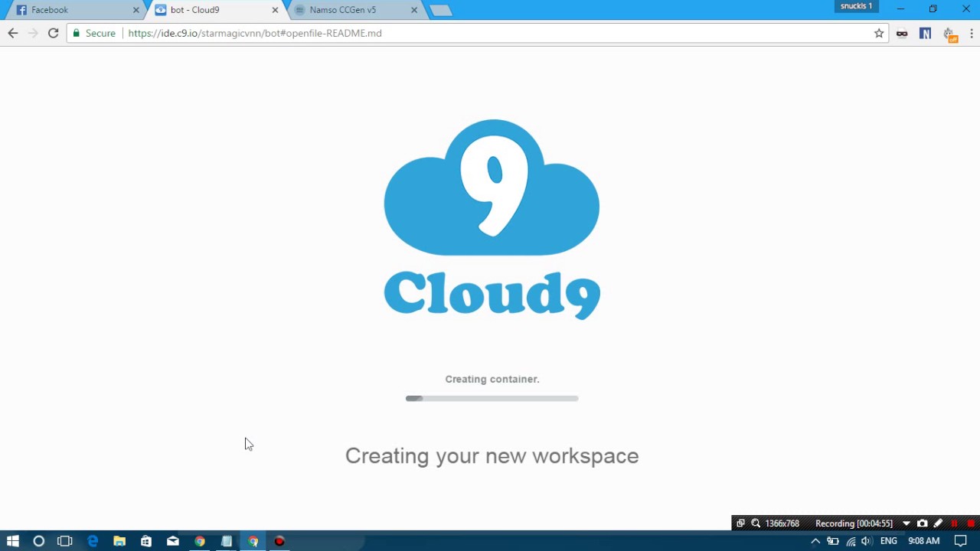980x551 pixels.
Task: Focus the address bar URL
Action: pyautogui.click(x=255, y=33)
